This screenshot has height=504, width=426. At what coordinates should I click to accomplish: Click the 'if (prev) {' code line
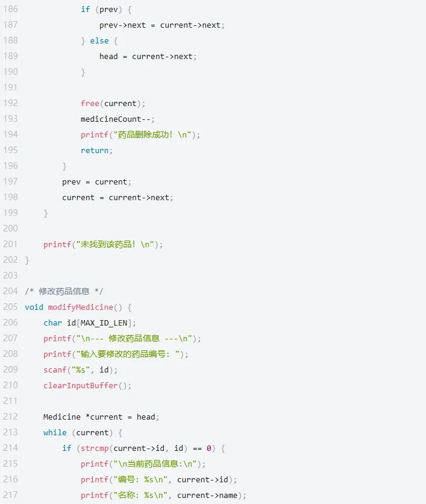pyautogui.click(x=106, y=9)
